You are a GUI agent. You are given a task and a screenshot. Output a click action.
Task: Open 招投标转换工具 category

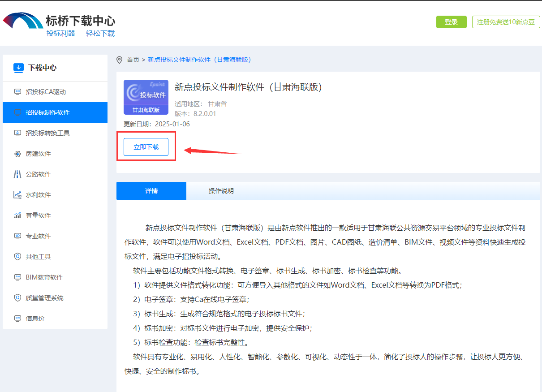(55, 133)
